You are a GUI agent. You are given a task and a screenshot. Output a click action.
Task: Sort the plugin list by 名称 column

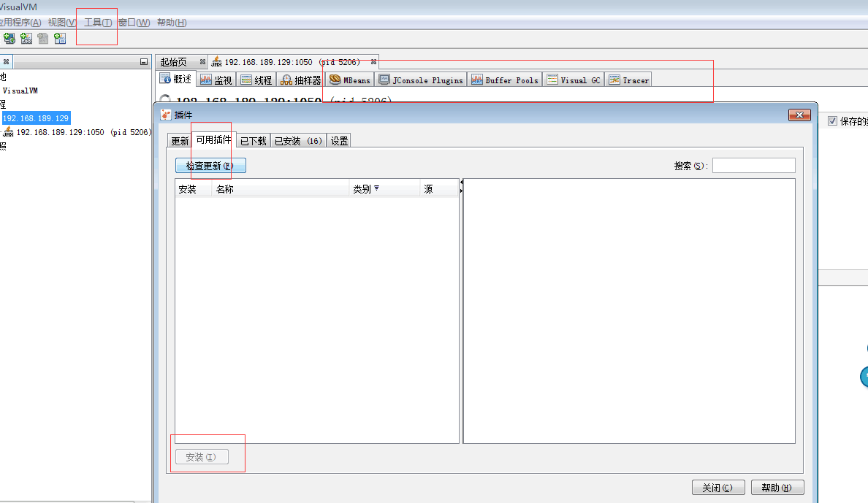(280, 188)
